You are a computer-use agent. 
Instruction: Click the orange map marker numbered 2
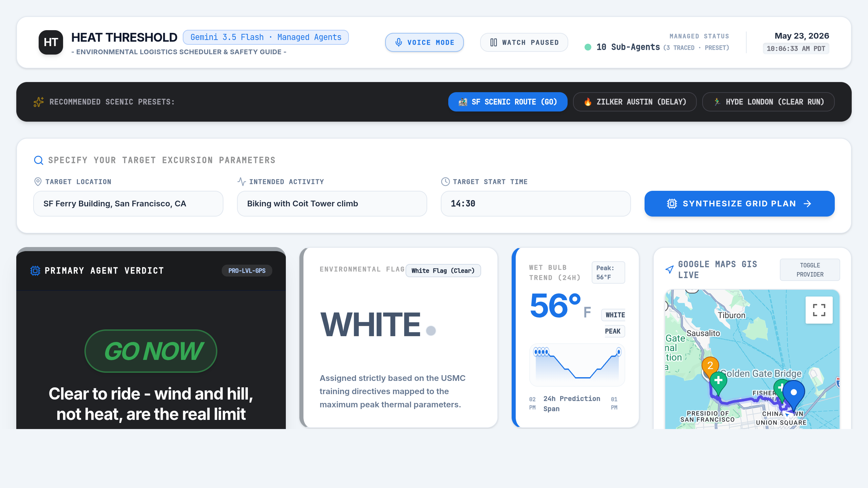[710, 367]
